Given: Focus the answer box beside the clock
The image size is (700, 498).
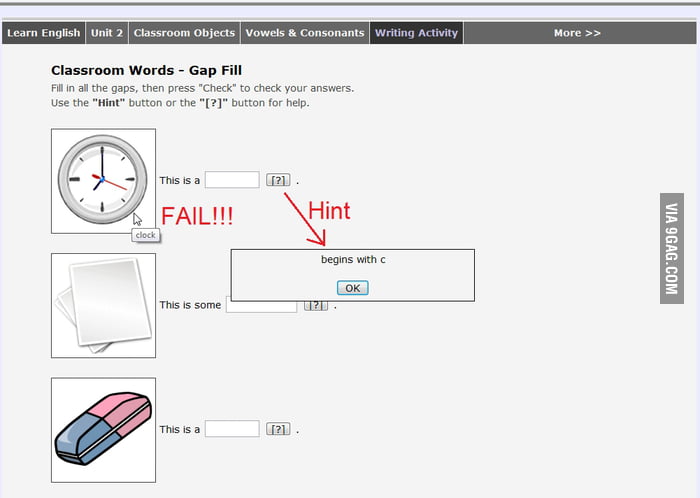Looking at the screenshot, I should (232, 180).
